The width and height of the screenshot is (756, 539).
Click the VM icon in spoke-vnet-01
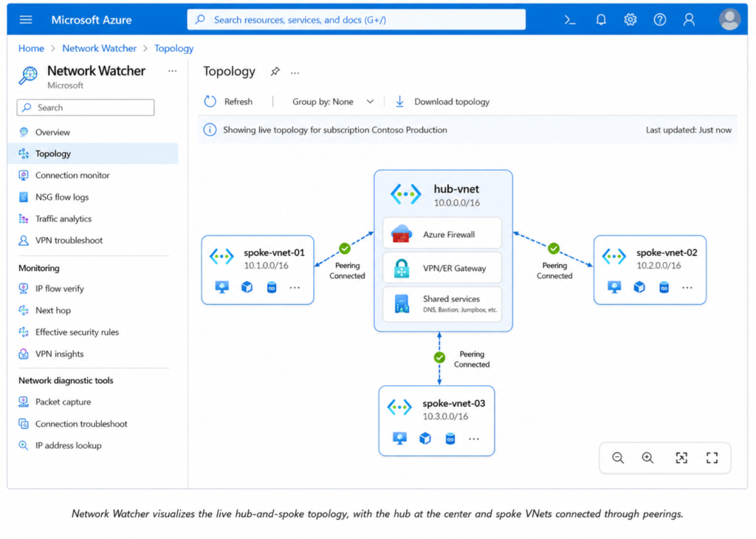click(x=221, y=287)
